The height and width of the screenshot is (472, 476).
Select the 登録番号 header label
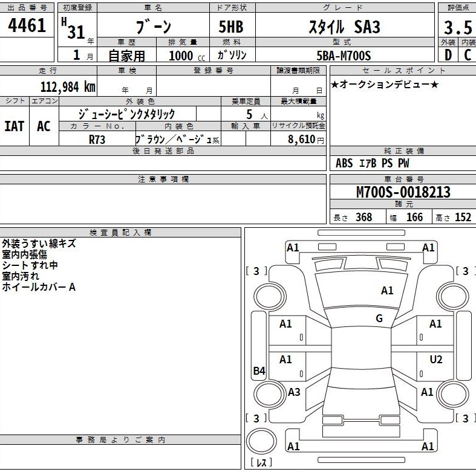[x=214, y=71]
